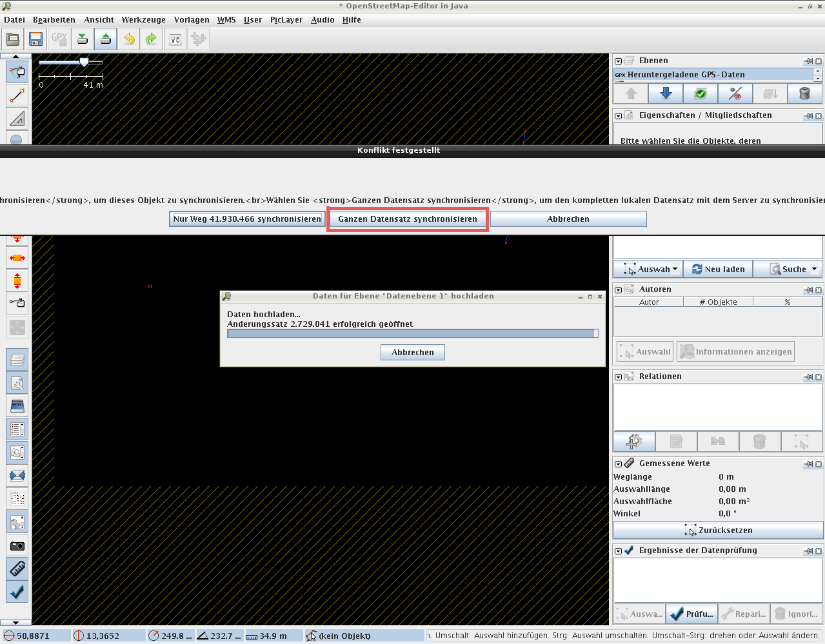Click the Autor column header
Image resolution: width=825 pixels, height=644 pixels.
pyautogui.click(x=649, y=302)
